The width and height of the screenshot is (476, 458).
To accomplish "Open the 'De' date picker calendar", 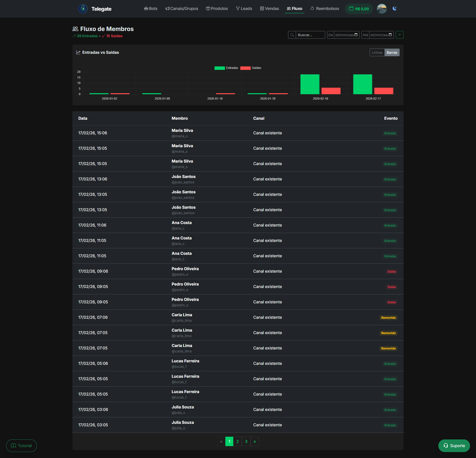I will click(356, 35).
